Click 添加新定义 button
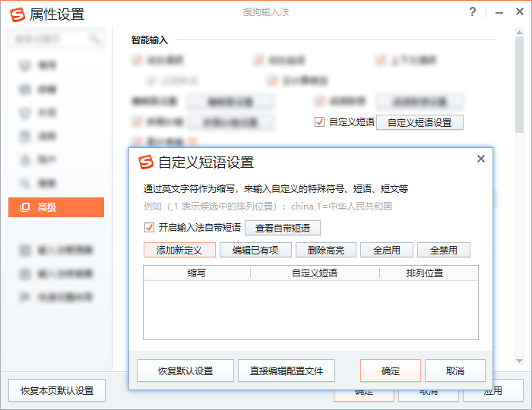Screen dimensions: 532x410 coord(179,250)
